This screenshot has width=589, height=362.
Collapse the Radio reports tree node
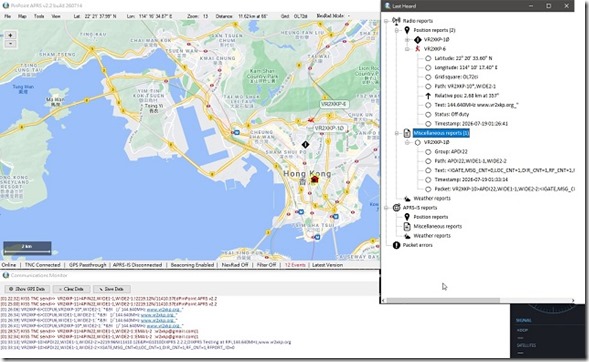point(386,21)
